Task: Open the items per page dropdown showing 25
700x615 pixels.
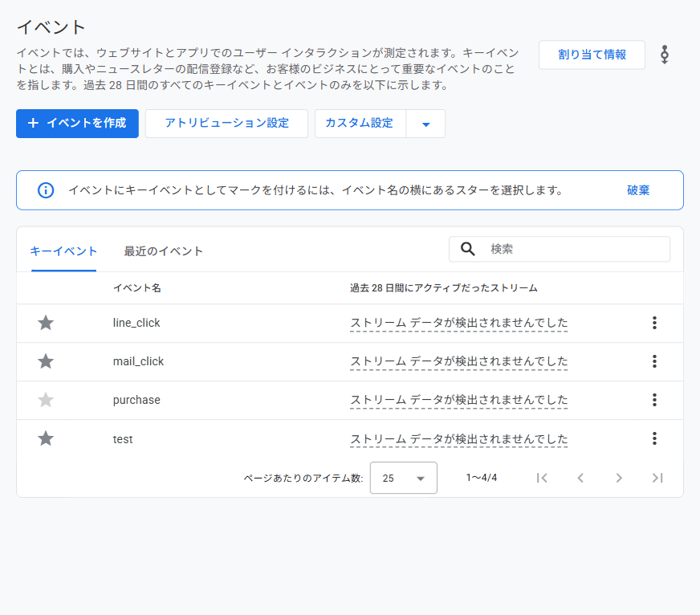Action: pyautogui.click(x=404, y=478)
